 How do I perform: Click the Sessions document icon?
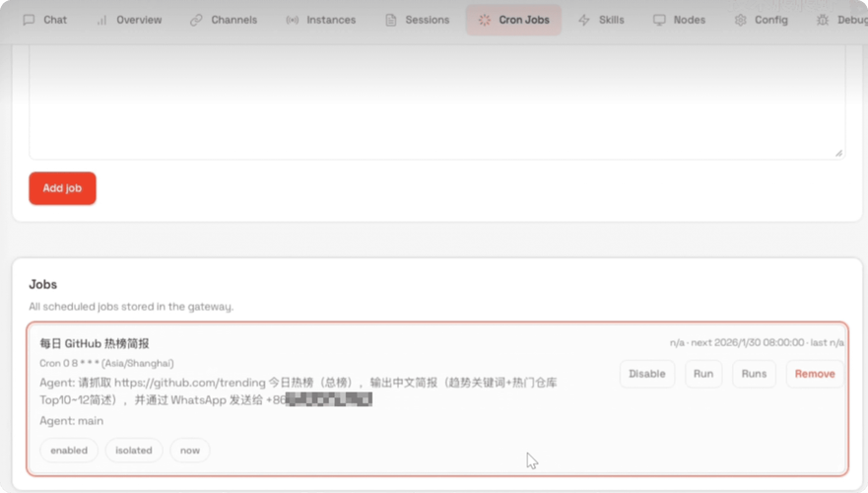[x=391, y=20]
